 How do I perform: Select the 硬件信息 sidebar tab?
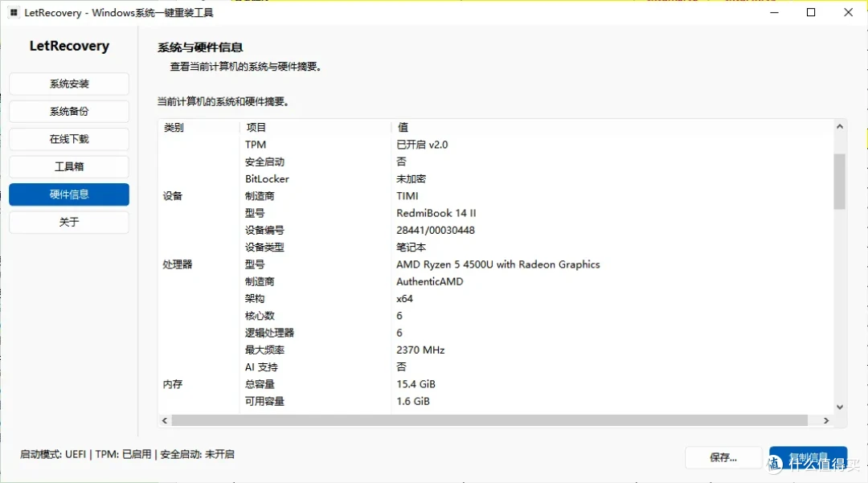(x=69, y=194)
